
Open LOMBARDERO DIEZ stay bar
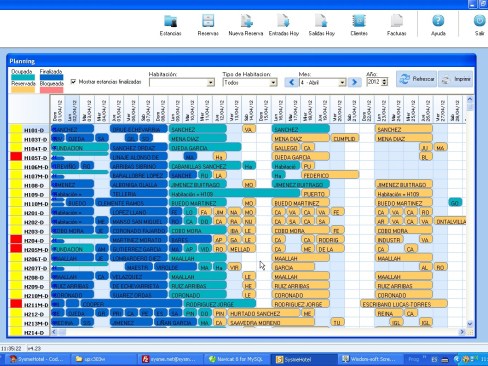click(x=139, y=258)
